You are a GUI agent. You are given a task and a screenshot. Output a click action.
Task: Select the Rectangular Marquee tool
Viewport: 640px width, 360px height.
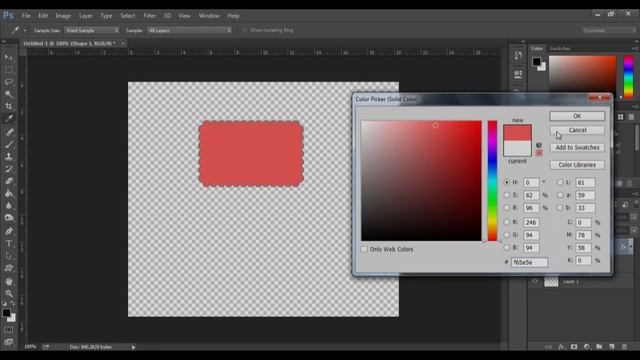[x=9, y=70]
